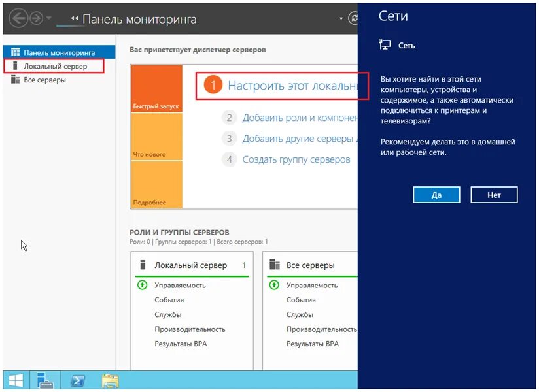Select the Что нового tile
This screenshot has height=392, width=539.
156,137
